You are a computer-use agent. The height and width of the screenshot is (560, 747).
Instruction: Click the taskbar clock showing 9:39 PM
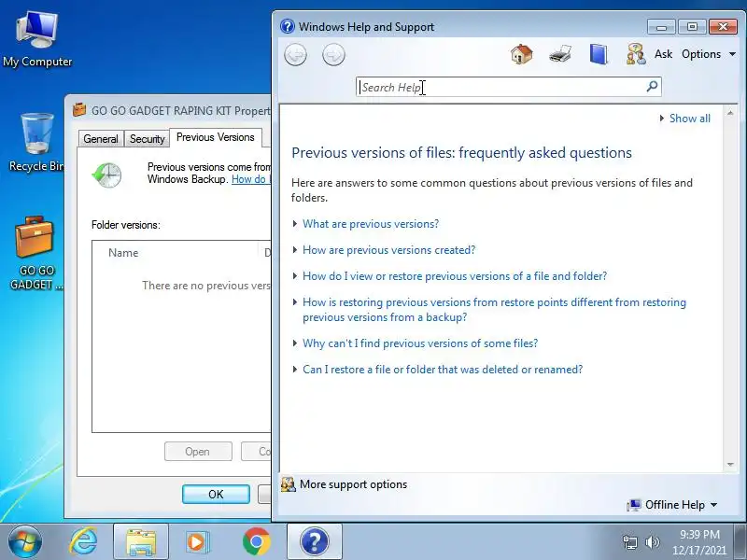pyautogui.click(x=698, y=542)
